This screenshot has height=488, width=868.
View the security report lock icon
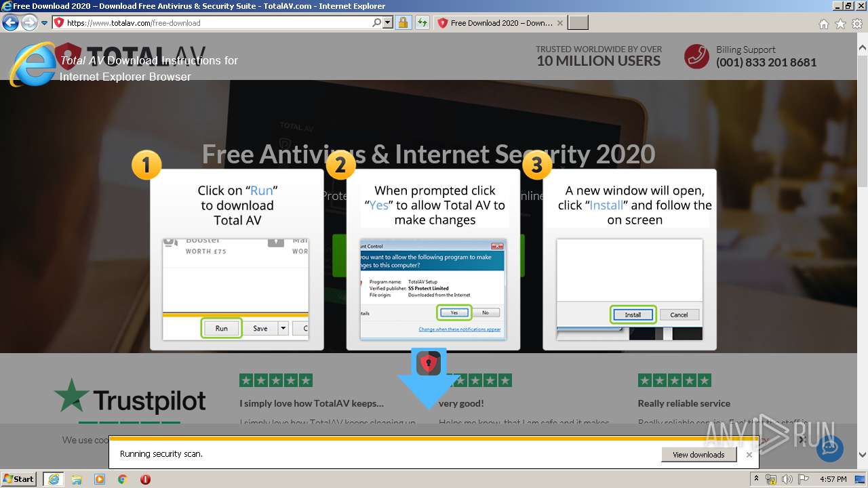click(x=403, y=23)
